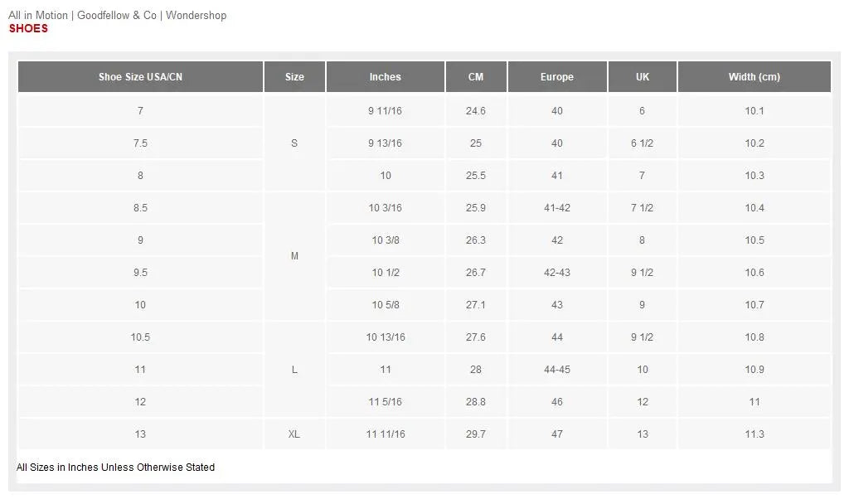The height and width of the screenshot is (504, 849).
Task: Click the "Inches" column header
Action: pyautogui.click(x=385, y=77)
